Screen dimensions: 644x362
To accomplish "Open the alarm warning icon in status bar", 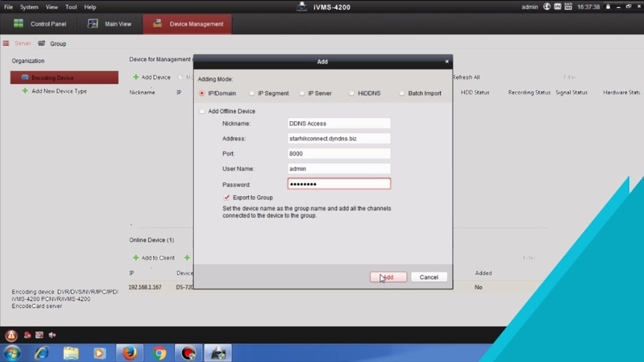I will coord(11,335).
